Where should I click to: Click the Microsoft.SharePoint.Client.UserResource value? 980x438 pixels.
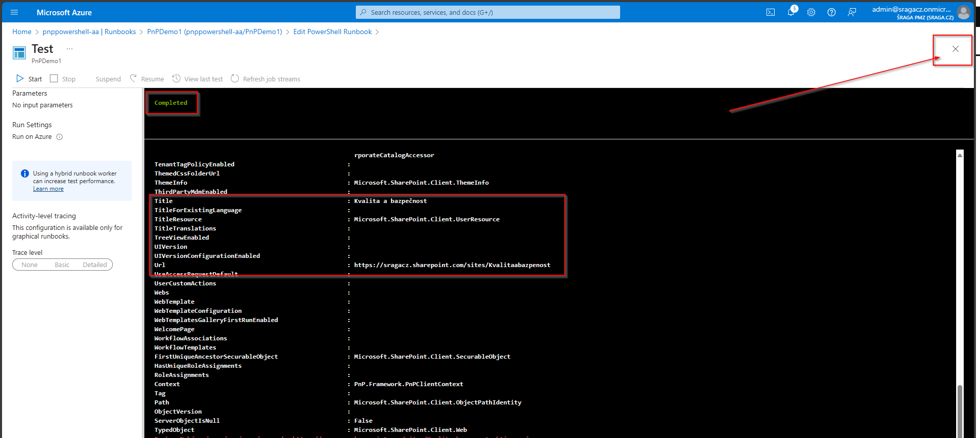(427, 219)
